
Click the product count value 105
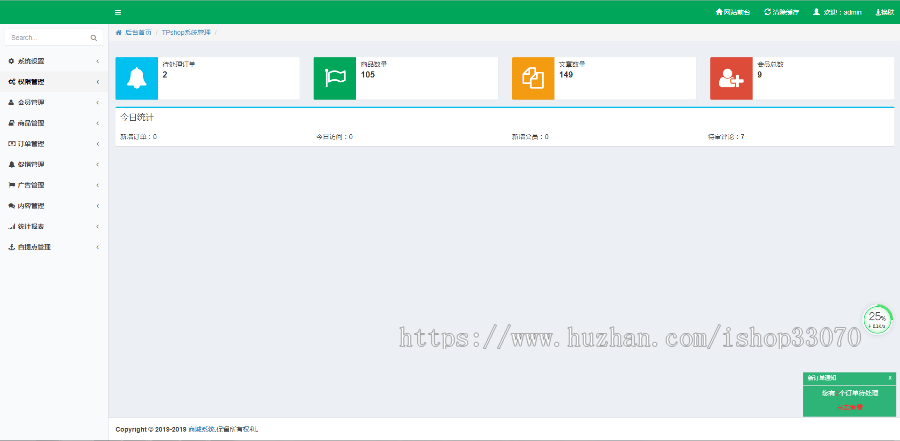[x=368, y=75]
